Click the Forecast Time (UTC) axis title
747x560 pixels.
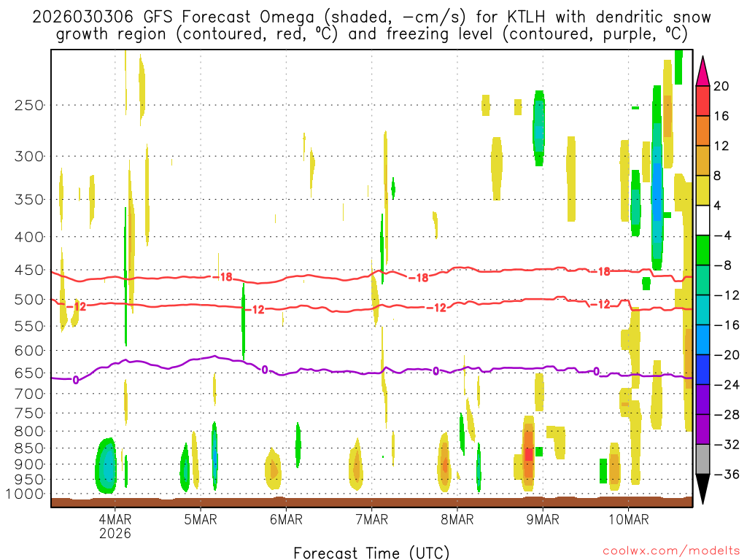pyautogui.click(x=371, y=553)
